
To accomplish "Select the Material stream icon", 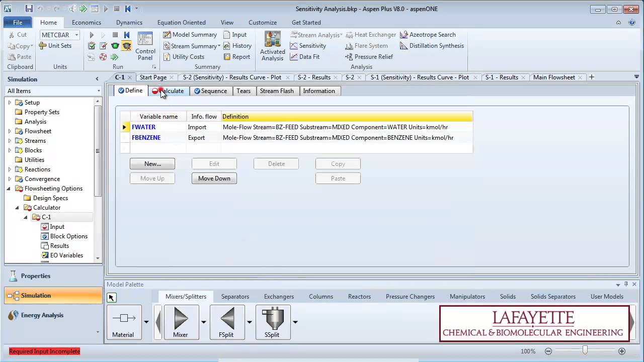I will point(124,322).
